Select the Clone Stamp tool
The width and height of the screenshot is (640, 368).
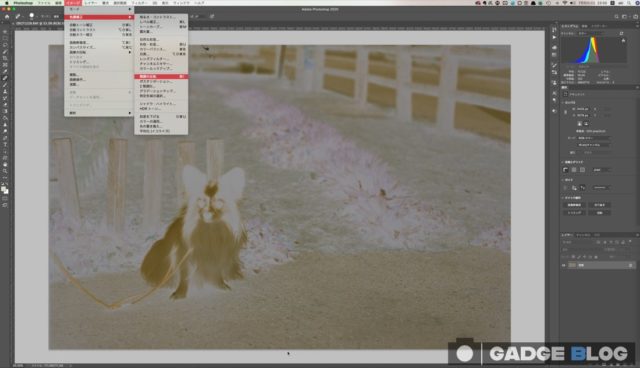[x=5, y=91]
